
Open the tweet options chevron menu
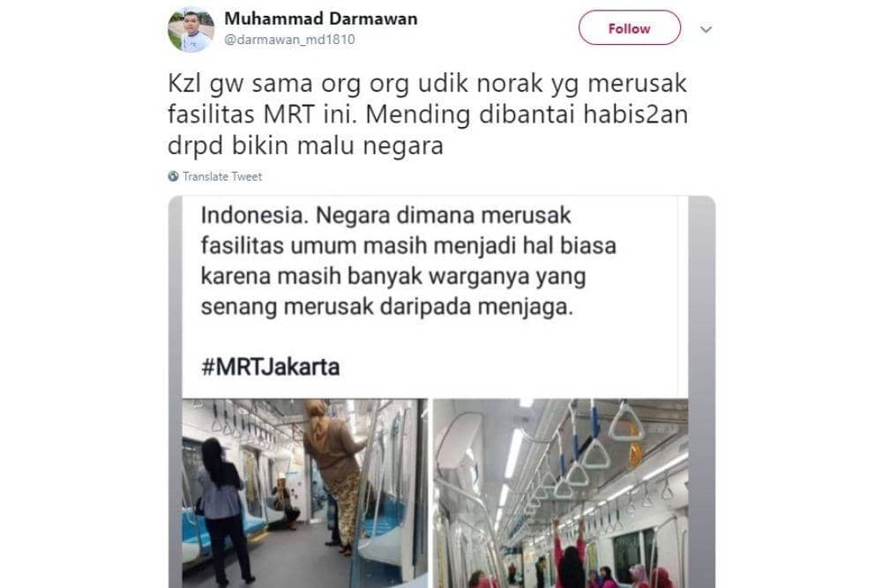tap(706, 29)
